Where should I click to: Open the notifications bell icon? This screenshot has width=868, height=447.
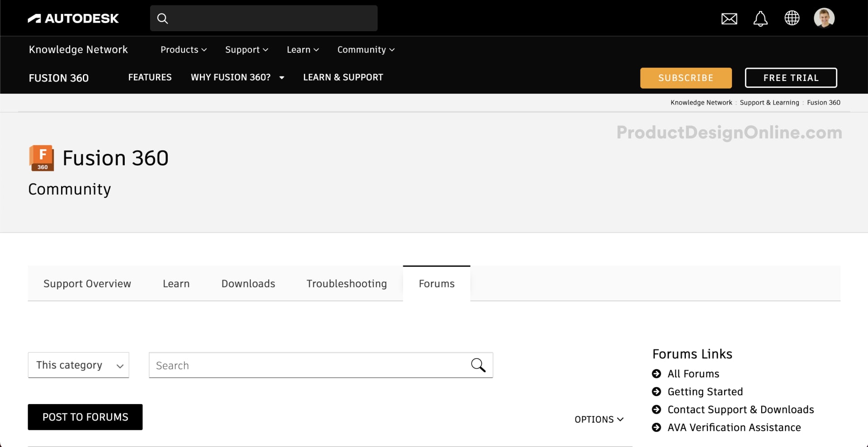point(760,19)
